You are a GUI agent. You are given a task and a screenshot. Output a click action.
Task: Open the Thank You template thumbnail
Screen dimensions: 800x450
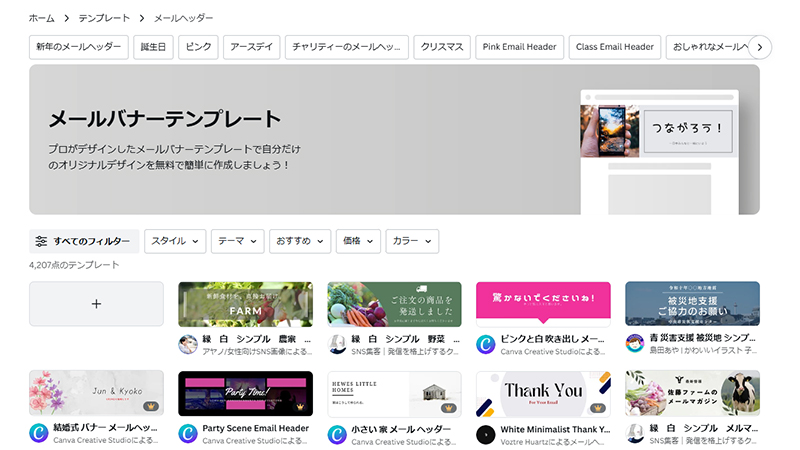(x=543, y=393)
